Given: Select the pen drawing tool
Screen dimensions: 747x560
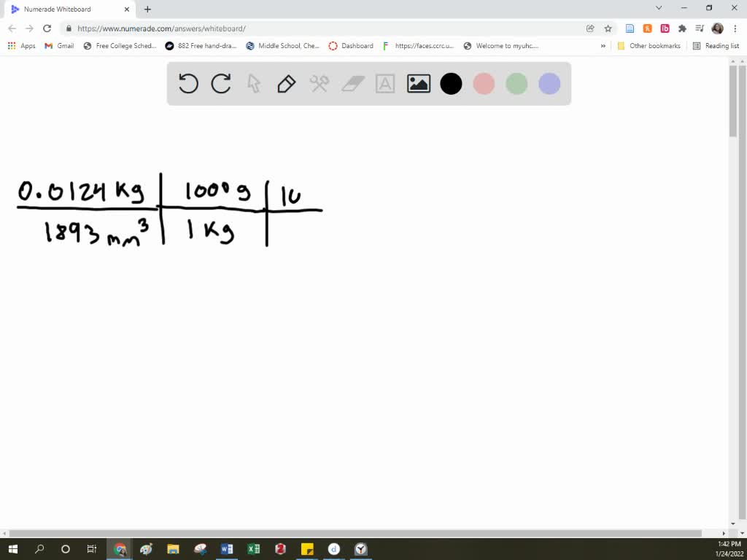Looking at the screenshot, I should [285, 83].
